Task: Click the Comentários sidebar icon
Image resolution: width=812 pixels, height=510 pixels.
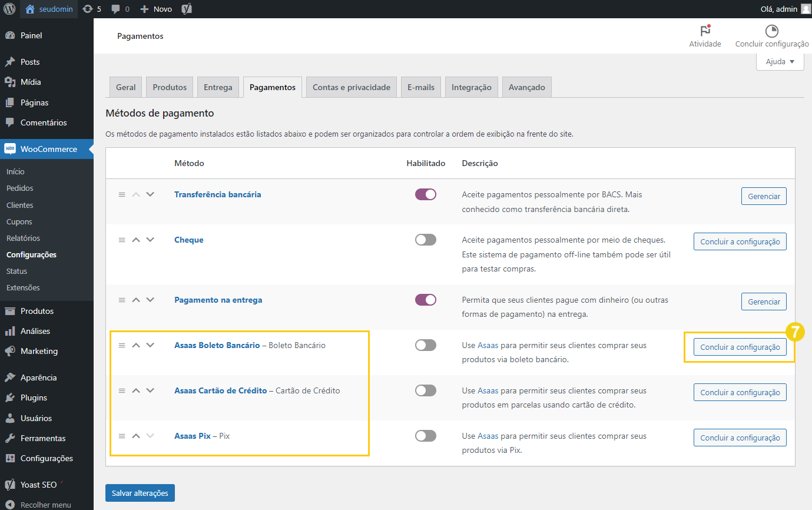Action: pyautogui.click(x=10, y=122)
